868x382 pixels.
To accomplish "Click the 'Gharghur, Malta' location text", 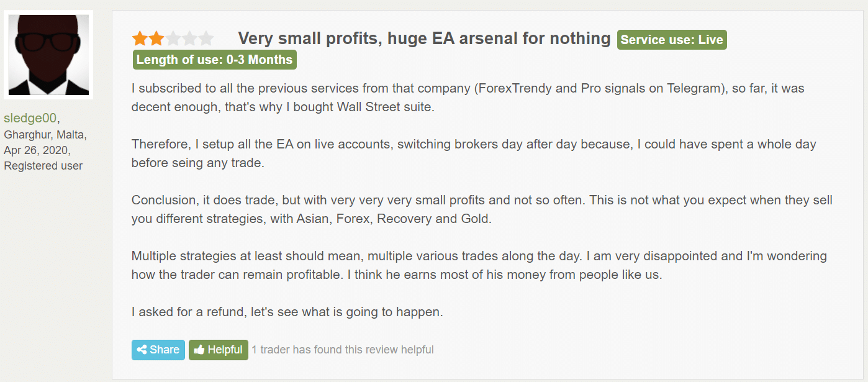I will point(45,135).
